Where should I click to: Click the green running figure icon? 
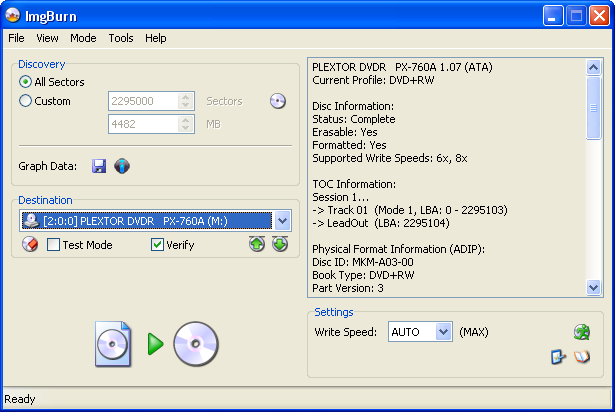(x=582, y=332)
